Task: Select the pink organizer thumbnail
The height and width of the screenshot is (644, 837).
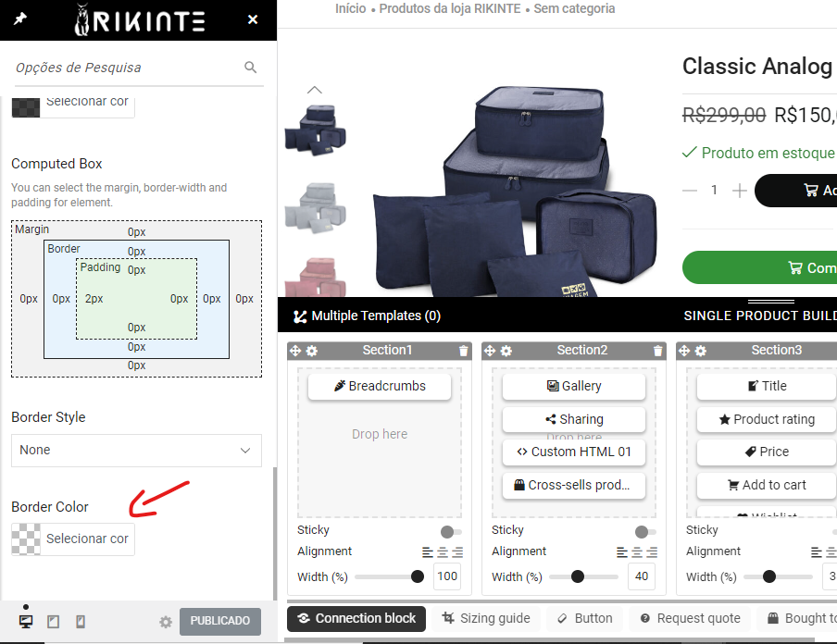Action: click(x=316, y=277)
